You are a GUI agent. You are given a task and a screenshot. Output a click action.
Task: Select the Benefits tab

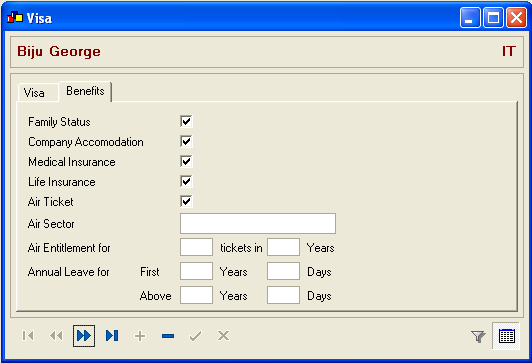point(85,91)
